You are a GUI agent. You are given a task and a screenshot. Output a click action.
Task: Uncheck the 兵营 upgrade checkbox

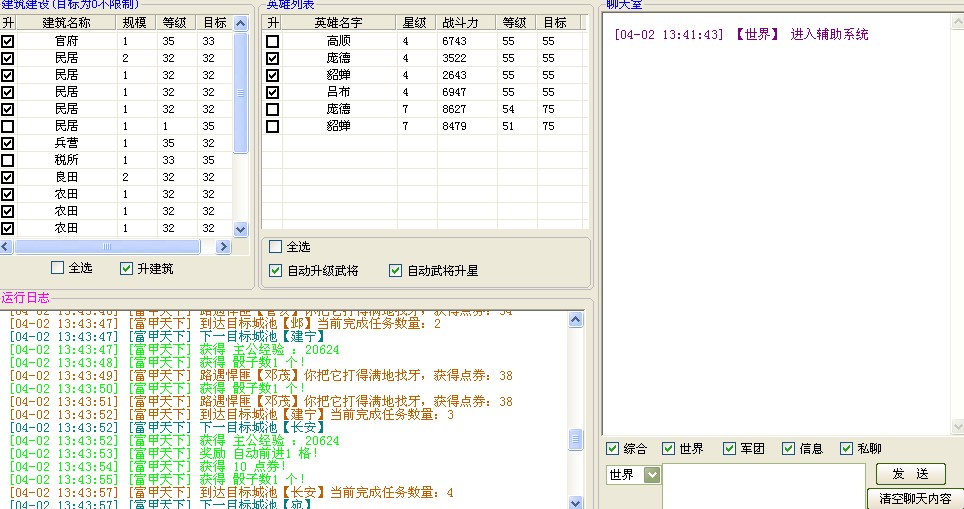[7, 143]
